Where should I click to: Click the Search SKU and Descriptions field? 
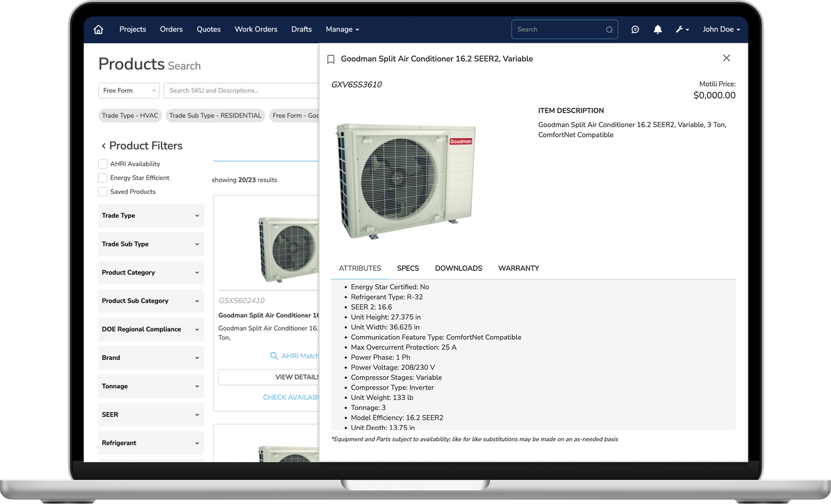click(241, 90)
